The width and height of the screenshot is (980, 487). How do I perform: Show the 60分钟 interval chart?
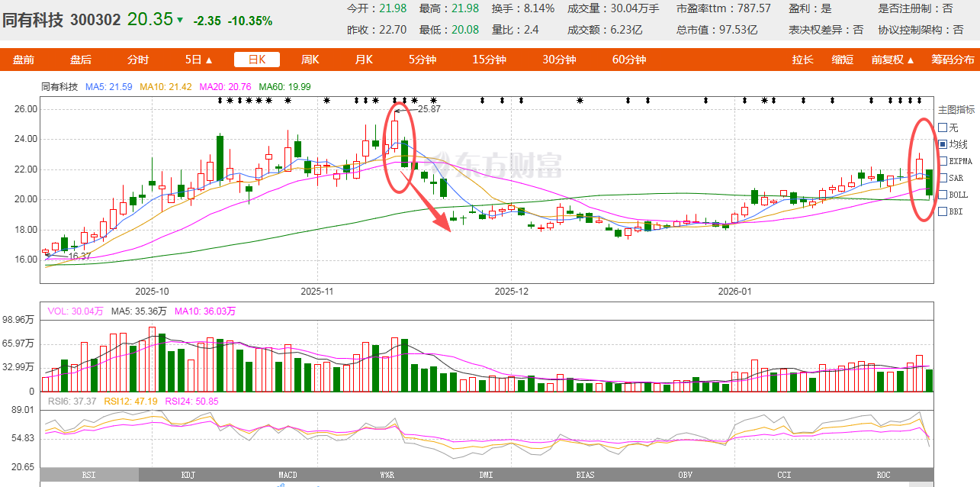coord(629,60)
